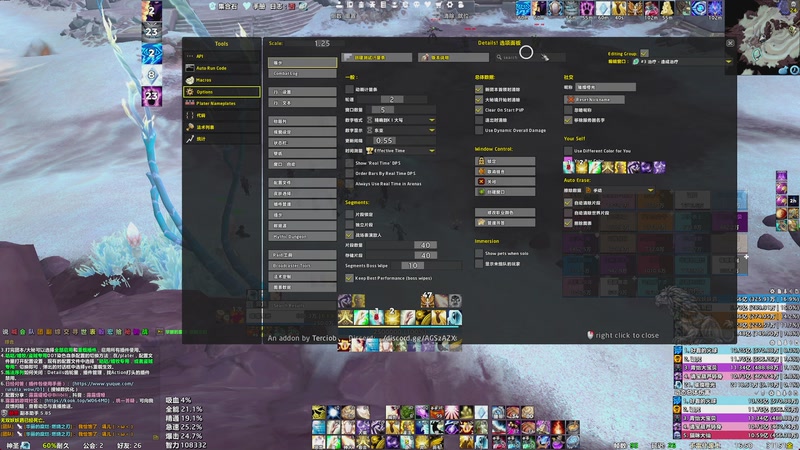Open the second dropdown under number format
This screenshot has width=800, height=450.
[401, 130]
